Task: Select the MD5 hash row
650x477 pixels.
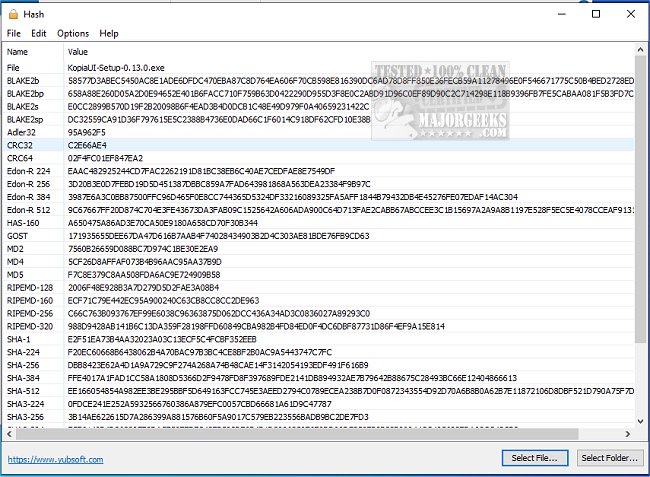Action: click(x=16, y=274)
